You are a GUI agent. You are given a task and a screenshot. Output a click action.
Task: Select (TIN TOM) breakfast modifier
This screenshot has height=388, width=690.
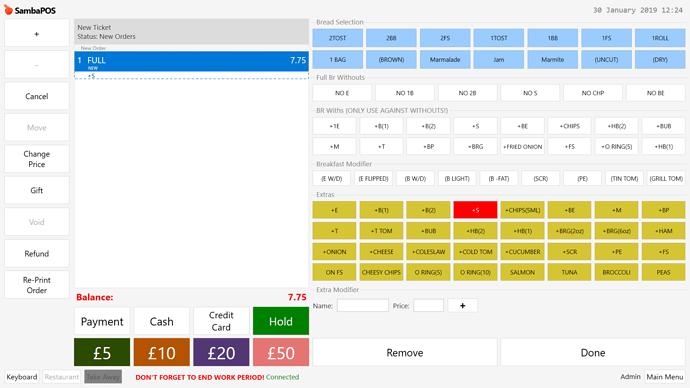click(x=624, y=178)
